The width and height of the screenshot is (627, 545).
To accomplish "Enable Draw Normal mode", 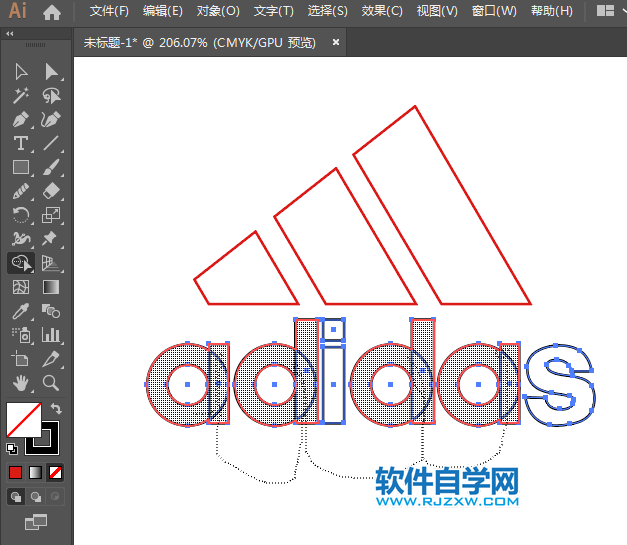I will click(x=16, y=497).
